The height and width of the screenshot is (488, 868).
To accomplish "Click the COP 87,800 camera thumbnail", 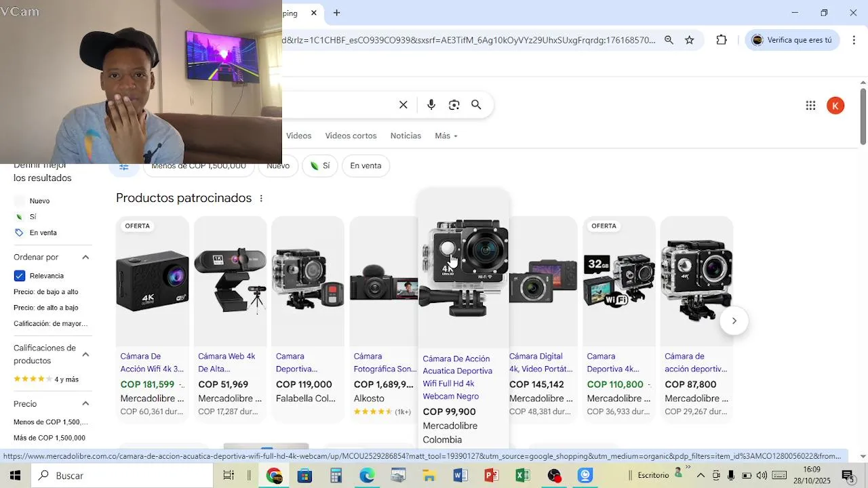I will pos(696,280).
